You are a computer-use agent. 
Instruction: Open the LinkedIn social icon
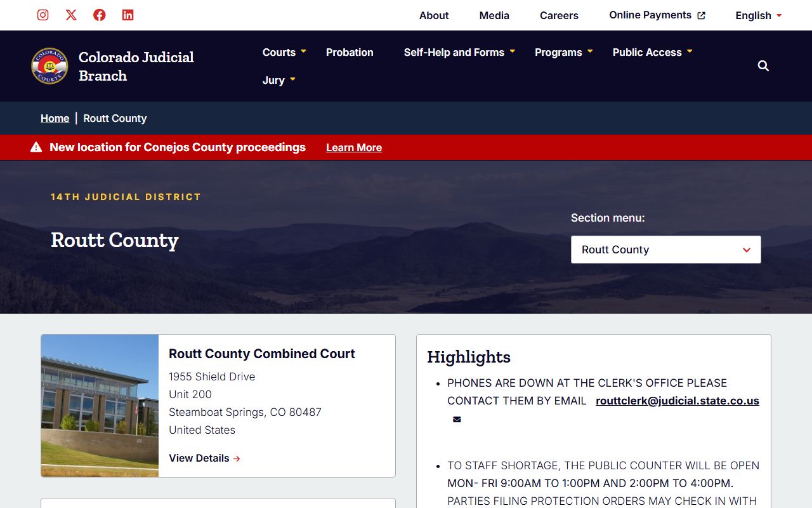point(128,15)
